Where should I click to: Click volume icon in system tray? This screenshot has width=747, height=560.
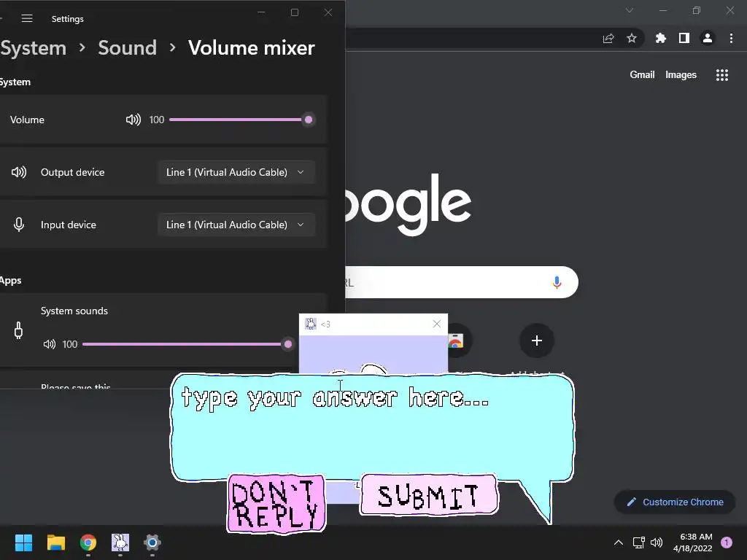657,542
